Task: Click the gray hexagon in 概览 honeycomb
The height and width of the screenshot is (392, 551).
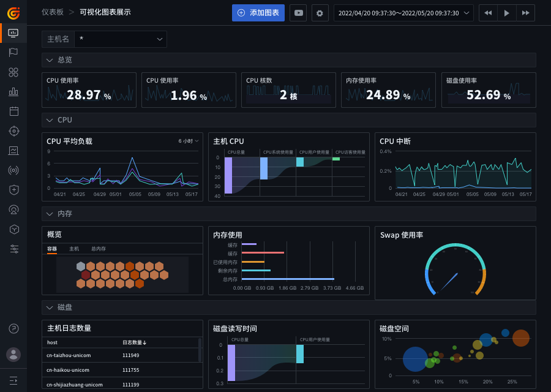Action: 81,266
